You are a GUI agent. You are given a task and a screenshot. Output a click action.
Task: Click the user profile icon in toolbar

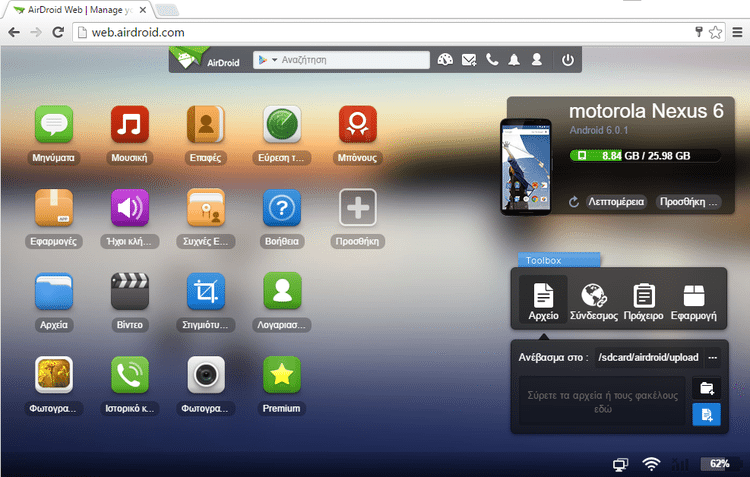(537, 60)
